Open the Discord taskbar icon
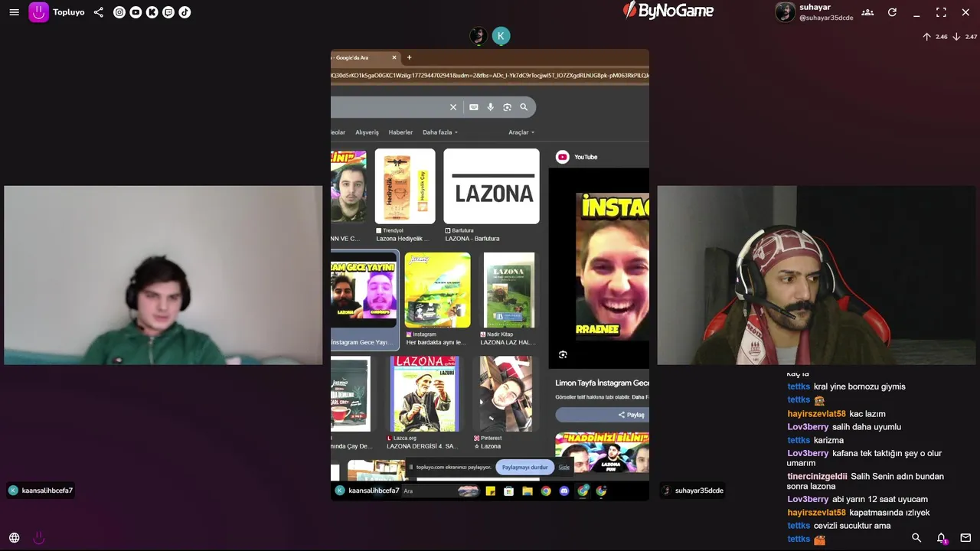This screenshot has height=551, width=980. tap(564, 491)
